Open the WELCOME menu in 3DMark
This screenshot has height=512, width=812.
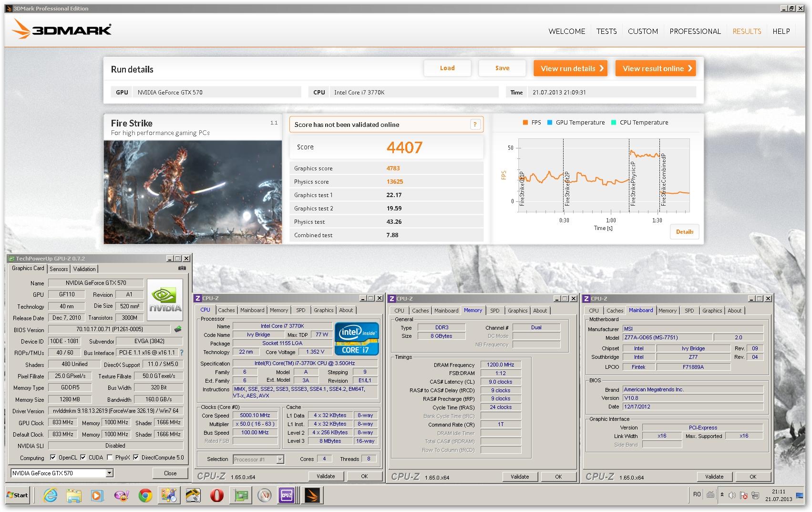(x=566, y=31)
